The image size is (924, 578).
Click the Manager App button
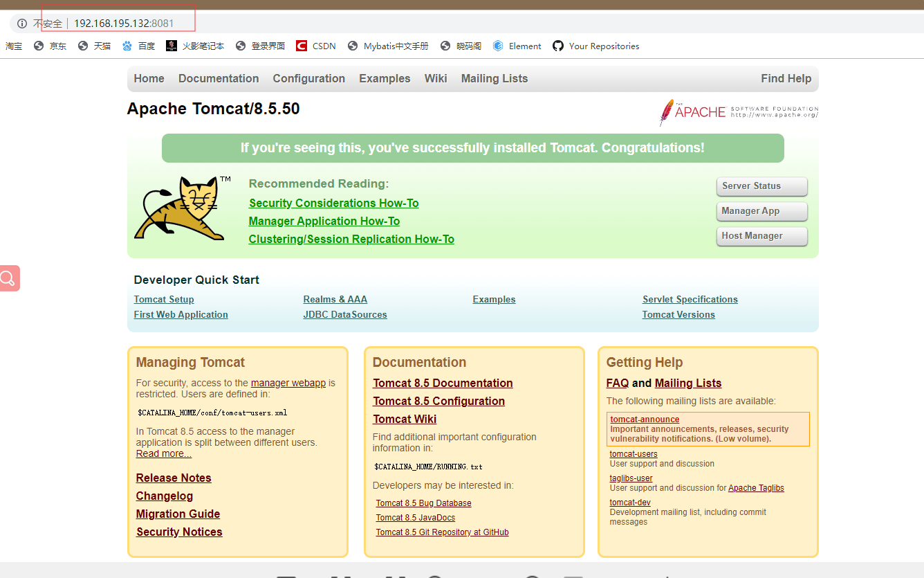[761, 211]
